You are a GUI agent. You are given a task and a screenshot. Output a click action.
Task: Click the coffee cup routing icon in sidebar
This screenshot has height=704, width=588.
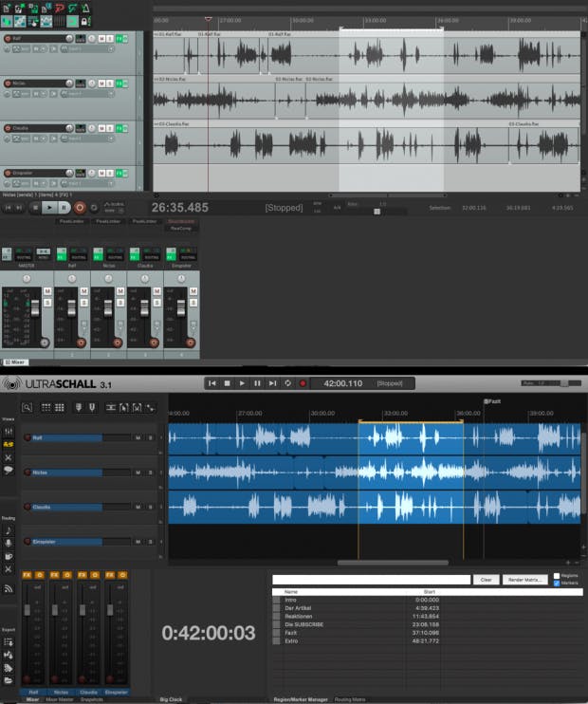pos(9,556)
